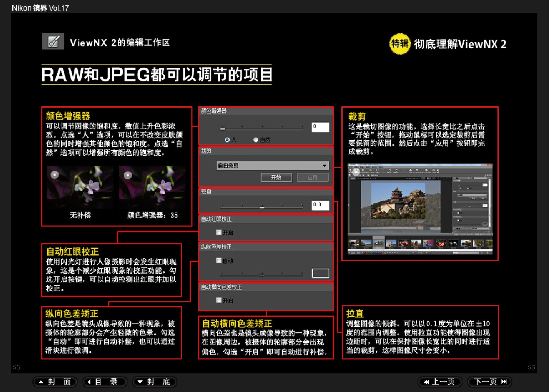Viewport: 549px width, 392px height.
Task: Click the ViewNX 2的编辑工作区 heading
Action: click(x=120, y=43)
